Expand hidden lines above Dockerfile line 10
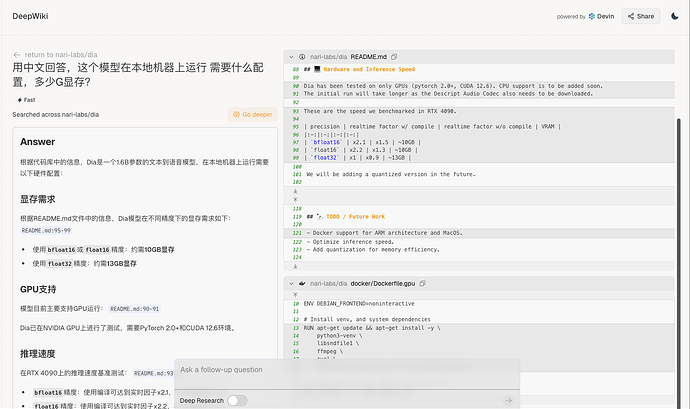The width and height of the screenshot is (690, 409). [295, 295]
